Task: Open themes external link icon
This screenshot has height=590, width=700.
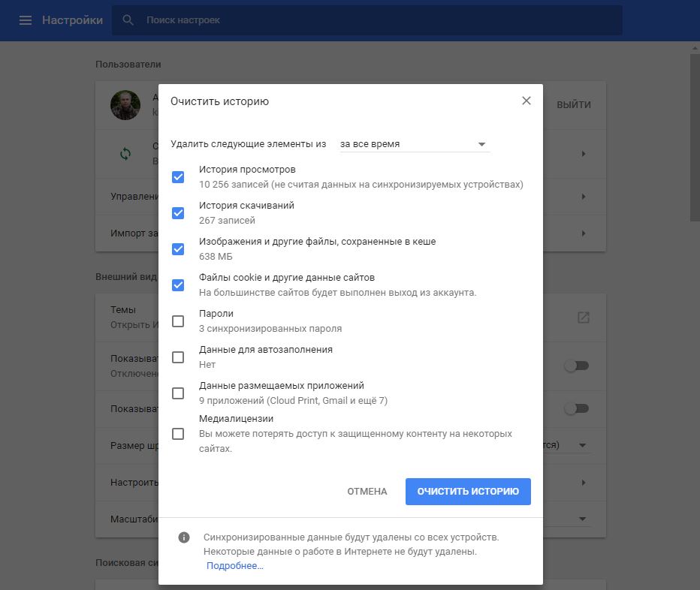Action: 583,318
